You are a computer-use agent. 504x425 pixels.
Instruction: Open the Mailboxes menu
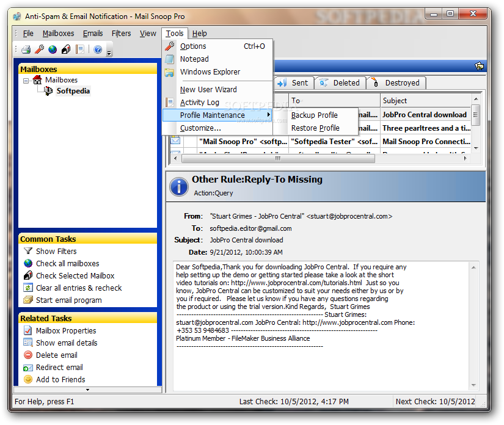[58, 34]
